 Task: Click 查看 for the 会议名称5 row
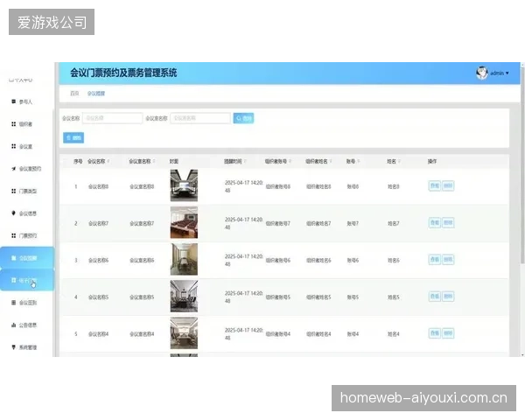(435, 297)
